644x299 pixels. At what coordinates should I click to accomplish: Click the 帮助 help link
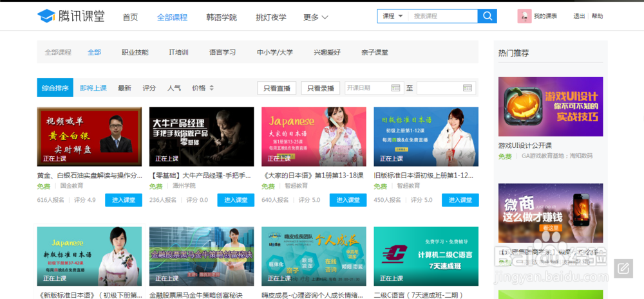tap(597, 16)
